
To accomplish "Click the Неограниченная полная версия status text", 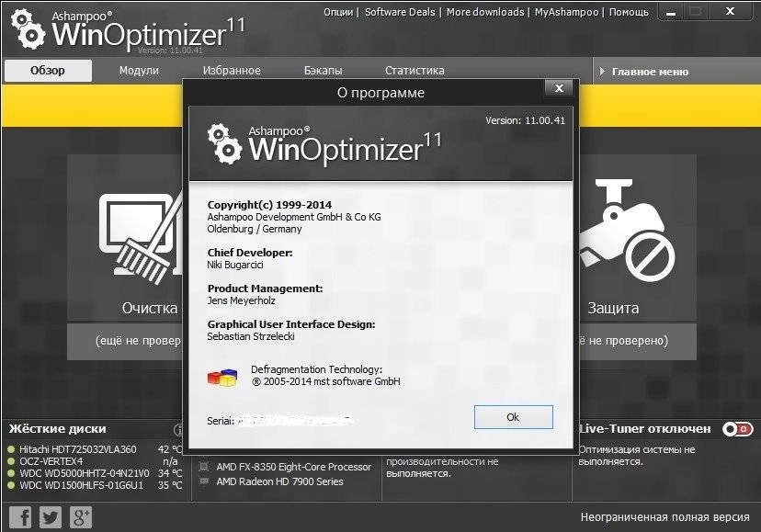I will [664, 517].
